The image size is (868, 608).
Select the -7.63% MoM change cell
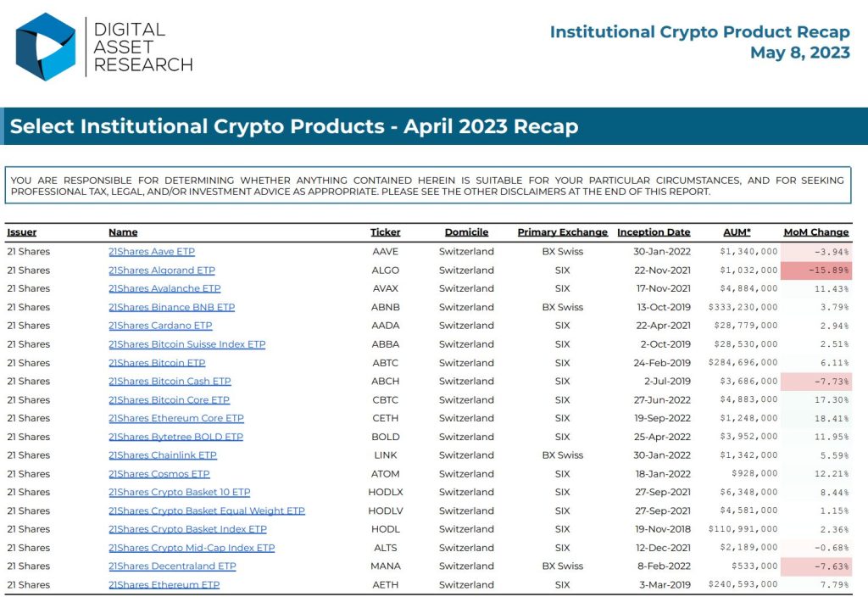[x=816, y=566]
